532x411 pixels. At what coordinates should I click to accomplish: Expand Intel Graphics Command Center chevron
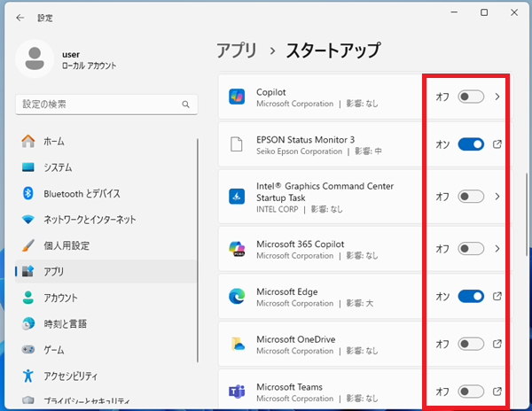click(x=497, y=196)
